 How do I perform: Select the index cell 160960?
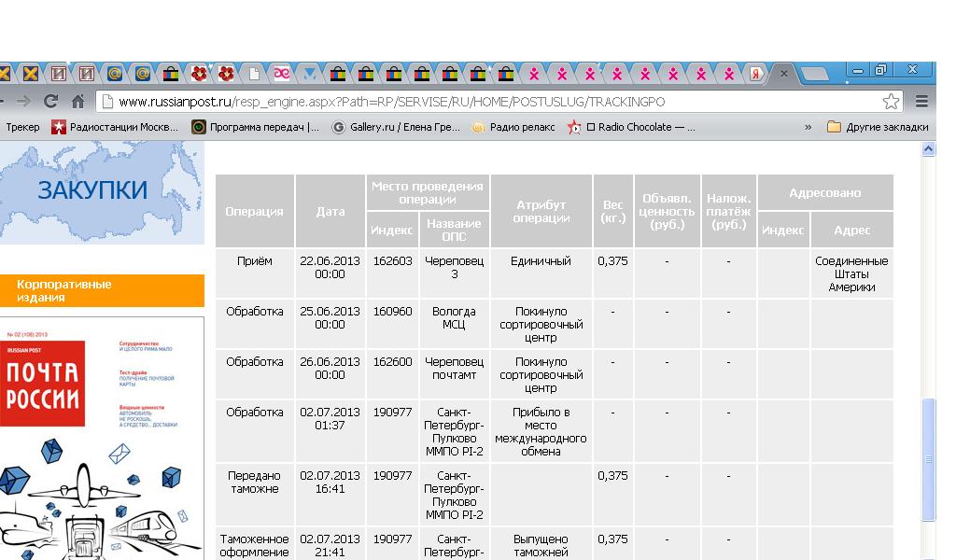[x=393, y=324]
